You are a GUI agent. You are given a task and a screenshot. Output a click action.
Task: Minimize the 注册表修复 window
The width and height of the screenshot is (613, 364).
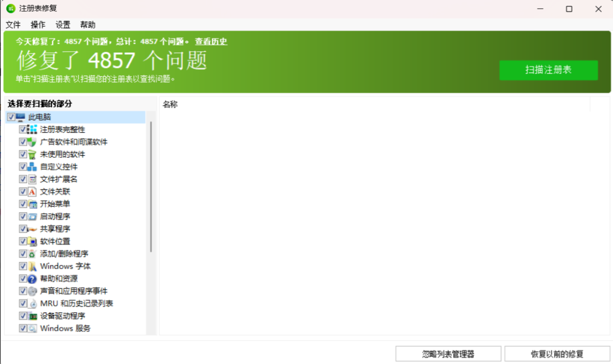click(540, 9)
